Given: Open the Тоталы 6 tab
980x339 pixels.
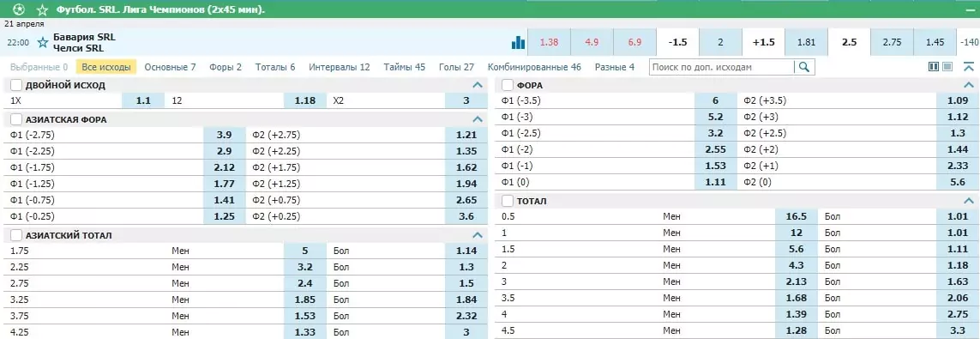Looking at the screenshot, I should pyautogui.click(x=275, y=67).
